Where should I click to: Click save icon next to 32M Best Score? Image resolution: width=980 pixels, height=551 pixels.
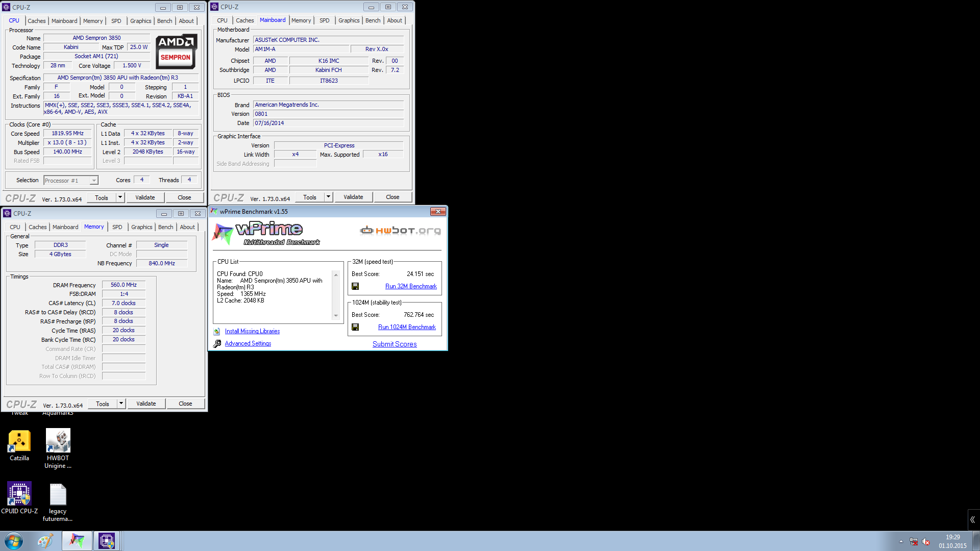(355, 286)
